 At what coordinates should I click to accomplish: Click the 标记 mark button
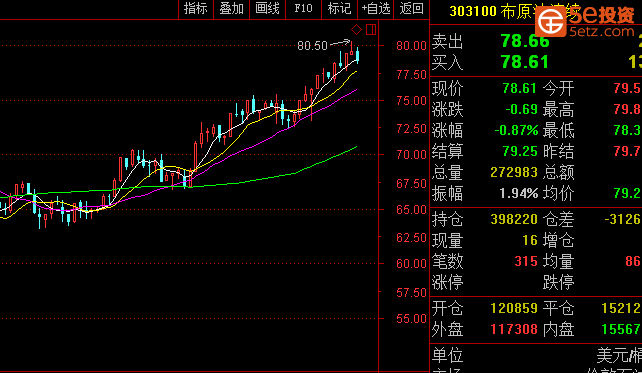pos(339,9)
